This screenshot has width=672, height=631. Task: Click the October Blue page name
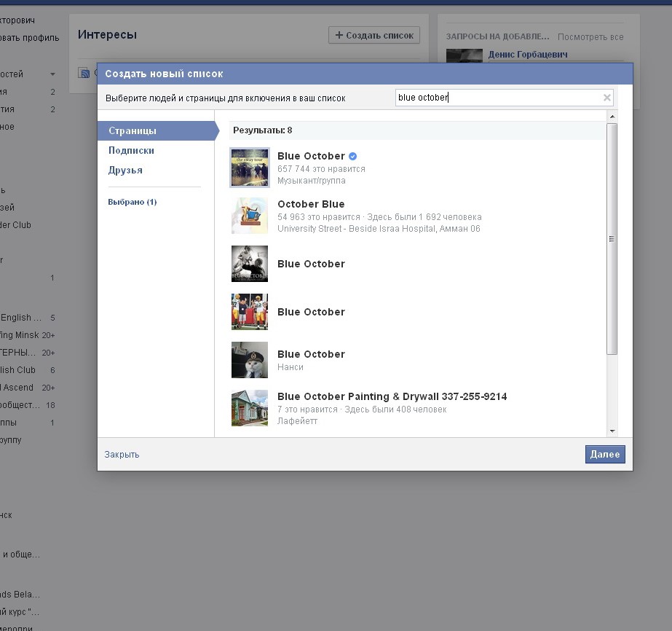coord(311,204)
